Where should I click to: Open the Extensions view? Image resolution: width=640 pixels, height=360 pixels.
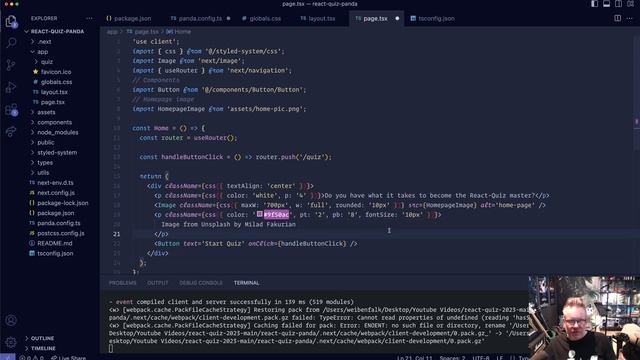coord(11,109)
